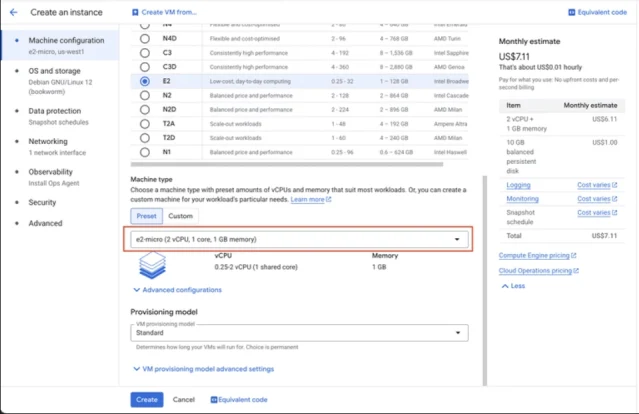Select the C3D machine series radio
Viewport: 639px width, 414px height.
pyautogui.click(x=144, y=67)
